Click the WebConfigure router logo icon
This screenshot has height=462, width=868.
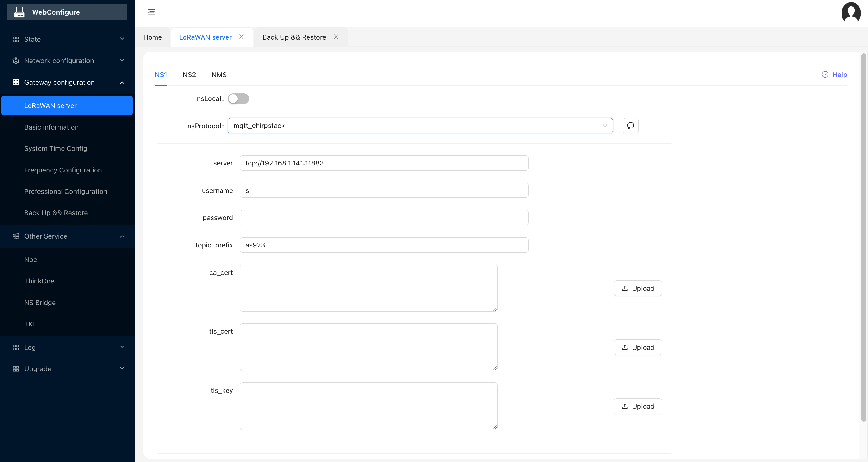(19, 12)
